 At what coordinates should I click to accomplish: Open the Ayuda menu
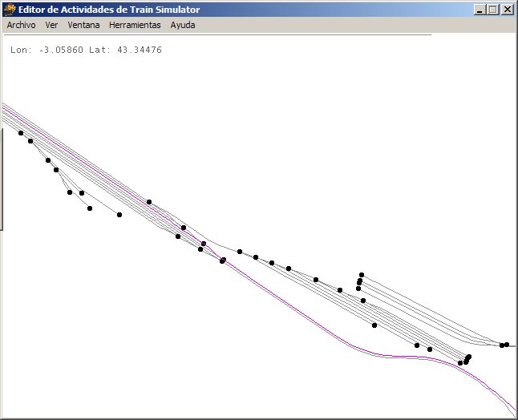click(x=183, y=25)
